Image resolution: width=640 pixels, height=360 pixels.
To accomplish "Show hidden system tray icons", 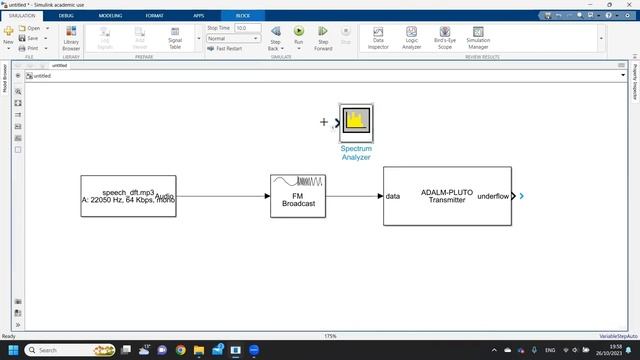I will [x=494, y=350].
